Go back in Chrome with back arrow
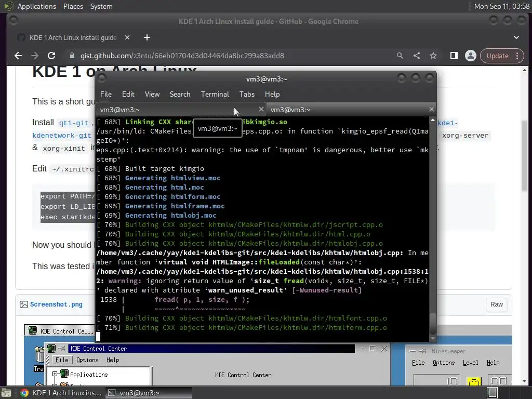Screen dimensions: 532x399 [x=18, y=56]
